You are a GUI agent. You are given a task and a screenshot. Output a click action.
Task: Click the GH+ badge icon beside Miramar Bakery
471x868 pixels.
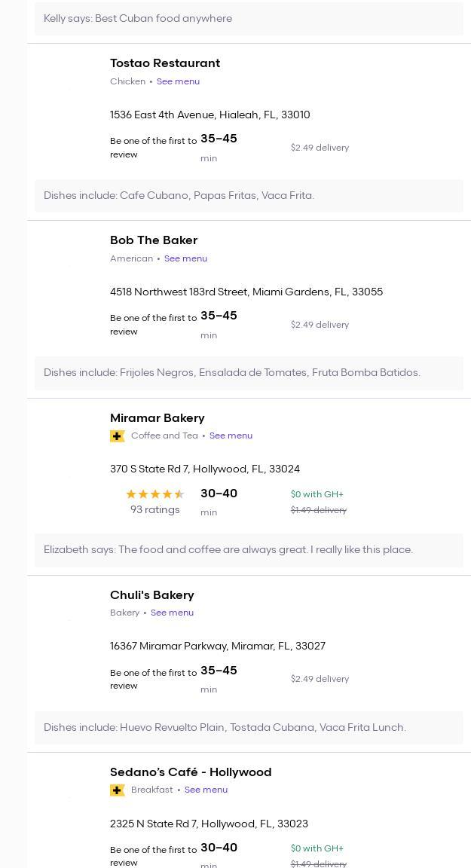coord(117,436)
